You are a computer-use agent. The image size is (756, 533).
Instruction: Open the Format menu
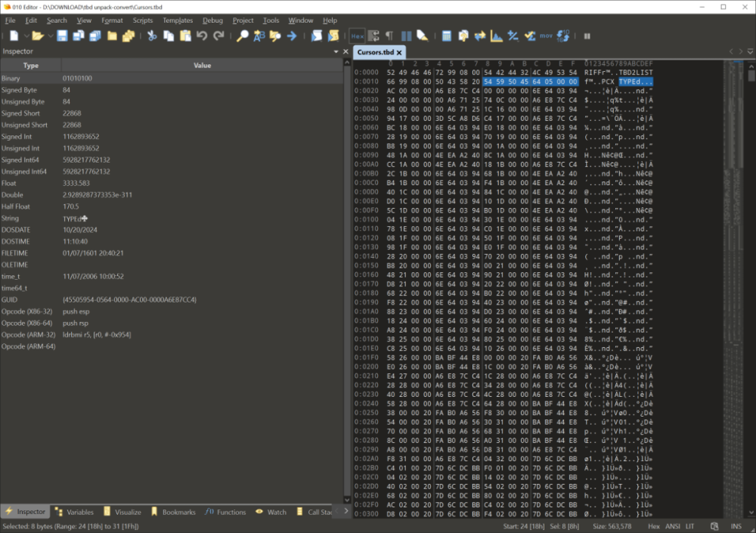tap(112, 20)
